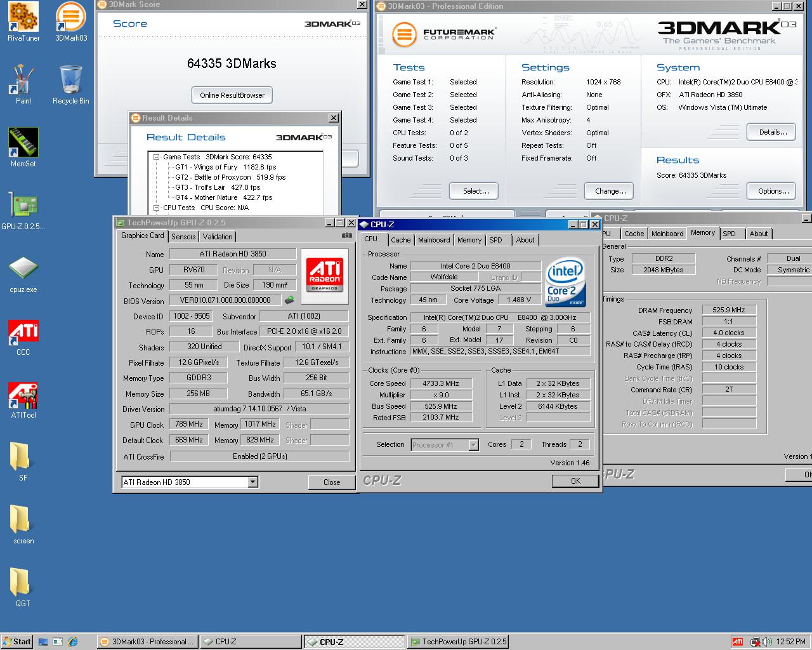
Task: Click OK in the front CPU-Z window
Action: click(575, 481)
